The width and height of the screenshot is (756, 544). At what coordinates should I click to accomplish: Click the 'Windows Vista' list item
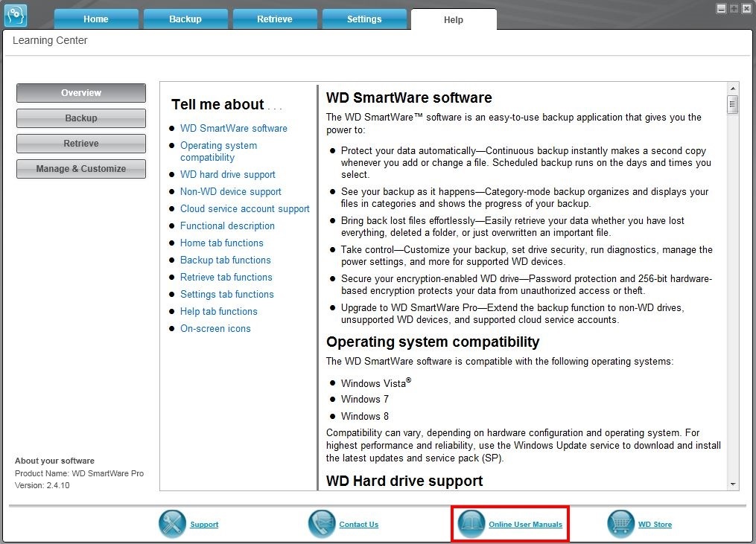(376, 383)
